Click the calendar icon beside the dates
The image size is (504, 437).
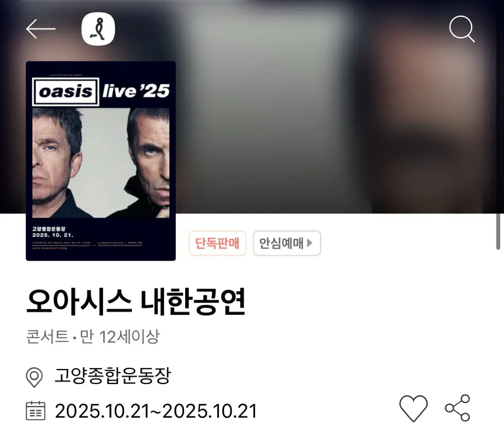35,411
